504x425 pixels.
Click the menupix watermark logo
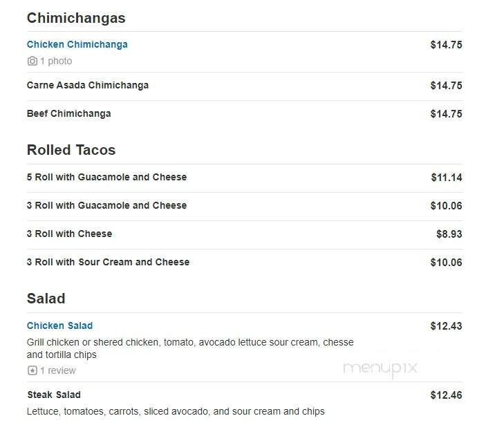(380, 368)
